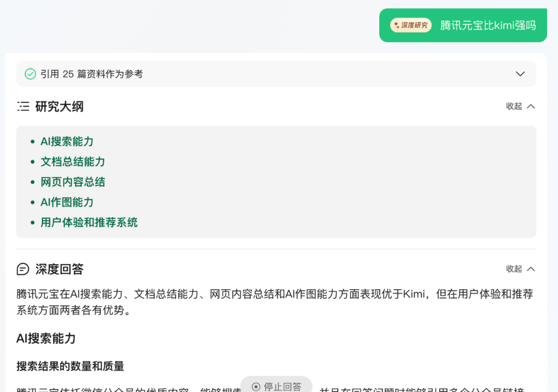Click the green checkmark icon beside 引用 25 篇资料
This screenshot has height=392, width=558.
click(x=30, y=74)
